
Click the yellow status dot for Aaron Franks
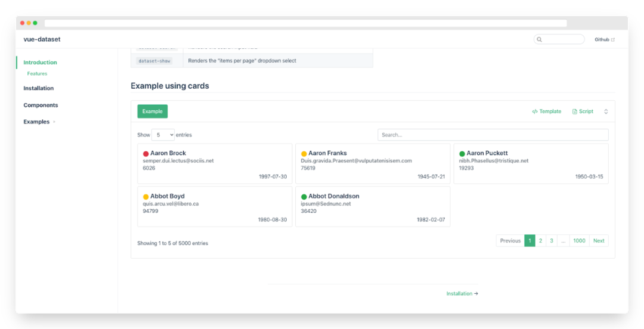[x=304, y=154]
